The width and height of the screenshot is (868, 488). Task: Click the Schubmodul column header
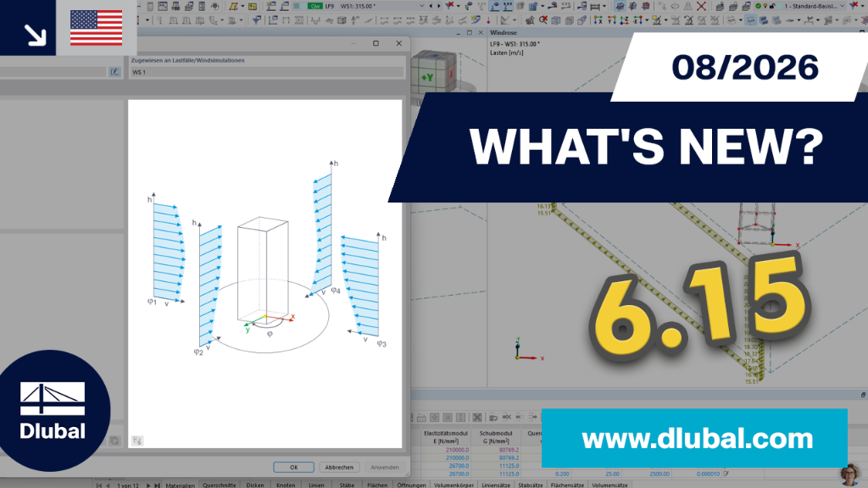click(x=495, y=437)
